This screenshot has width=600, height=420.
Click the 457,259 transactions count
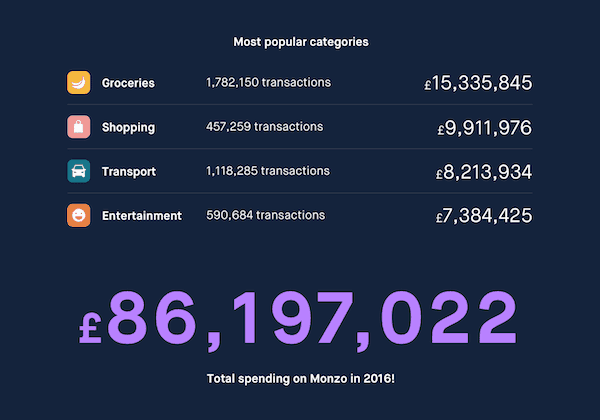[x=264, y=127]
